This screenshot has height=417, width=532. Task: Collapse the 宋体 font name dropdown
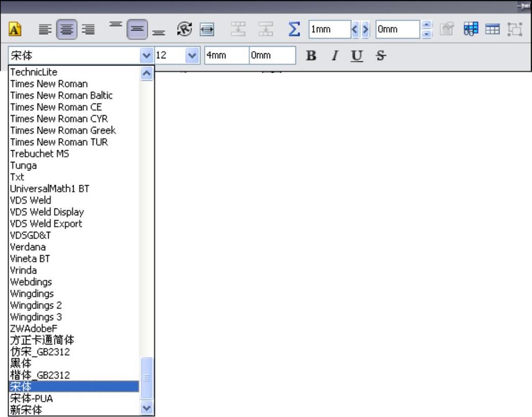pos(147,55)
